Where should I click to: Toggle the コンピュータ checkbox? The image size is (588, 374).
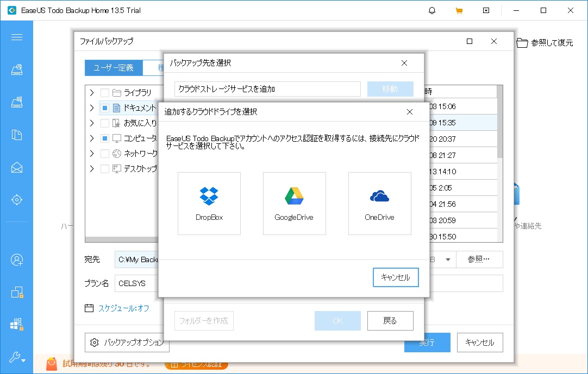105,138
